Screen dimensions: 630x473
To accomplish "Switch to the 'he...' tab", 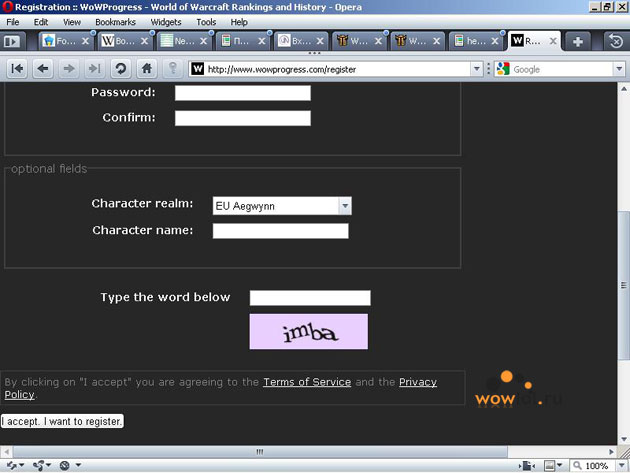I will [475, 41].
